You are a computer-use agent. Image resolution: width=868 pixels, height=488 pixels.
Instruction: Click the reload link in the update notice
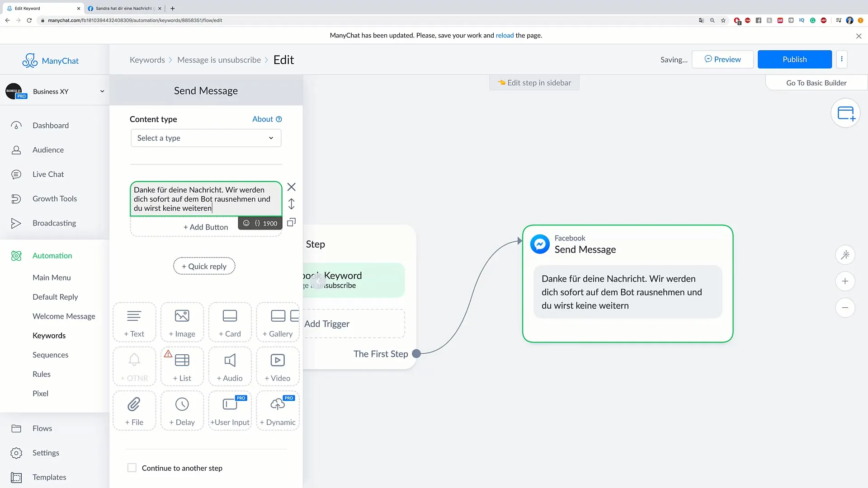[x=505, y=35]
